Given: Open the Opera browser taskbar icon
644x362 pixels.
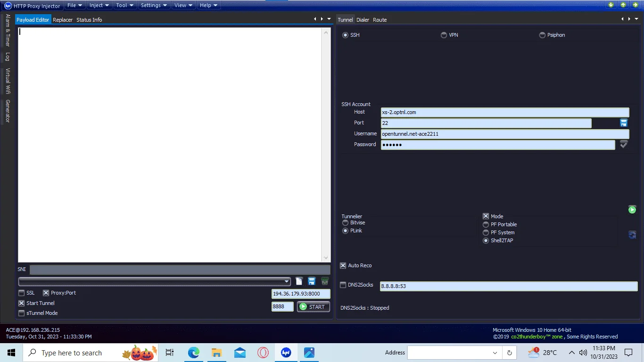Looking at the screenshot, I should [263, 353].
